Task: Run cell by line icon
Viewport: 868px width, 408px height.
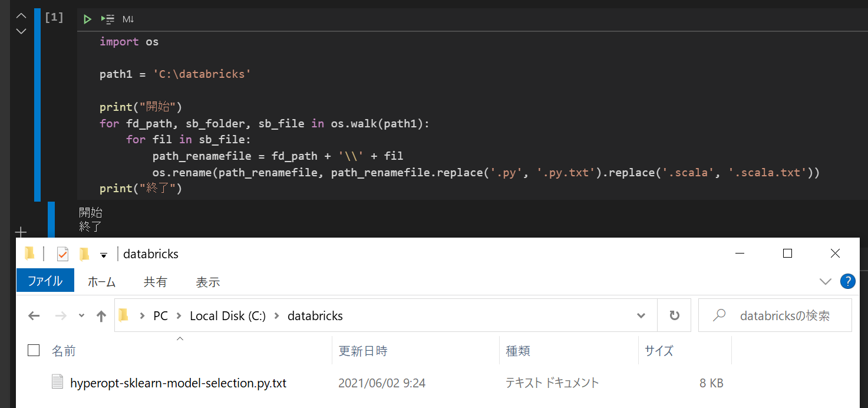Action: point(107,19)
